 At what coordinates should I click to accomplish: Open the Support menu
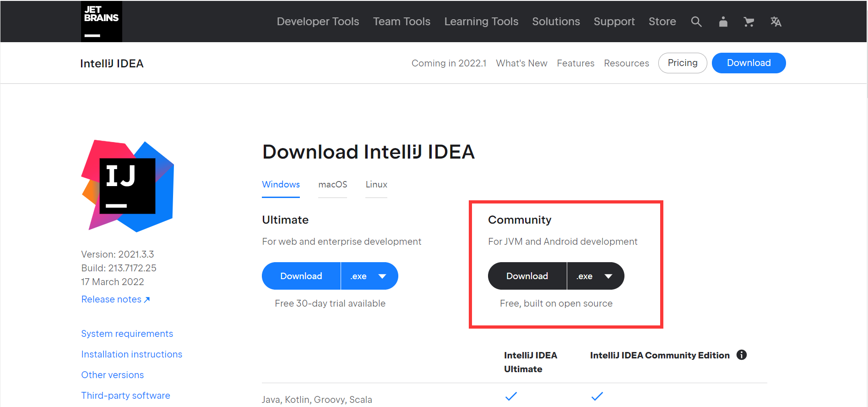614,22
